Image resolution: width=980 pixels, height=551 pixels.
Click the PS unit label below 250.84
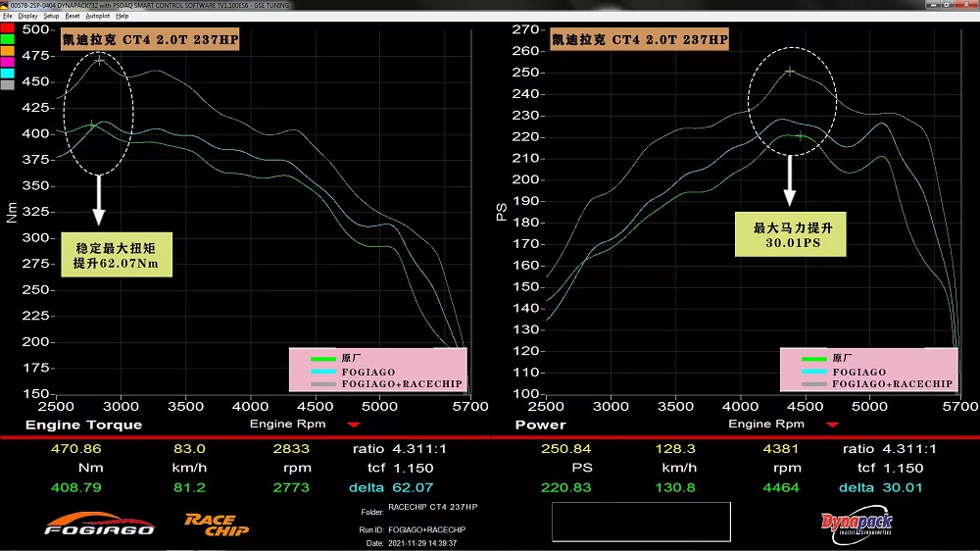(582, 468)
